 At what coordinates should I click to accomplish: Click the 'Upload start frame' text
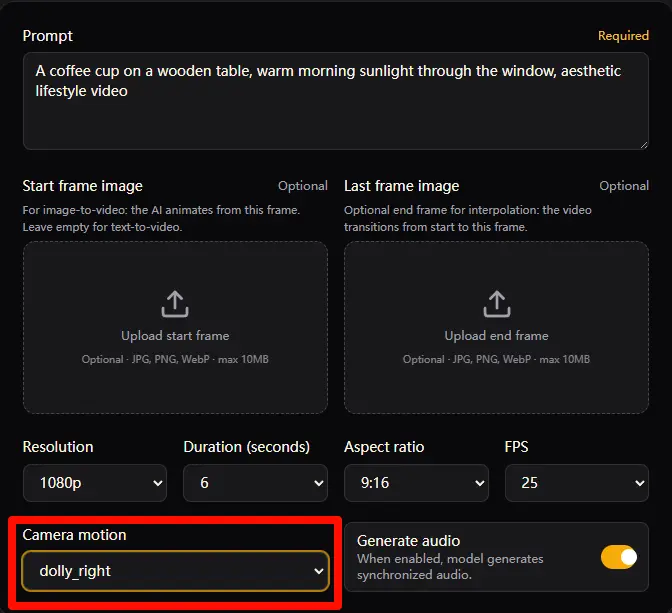[175, 336]
